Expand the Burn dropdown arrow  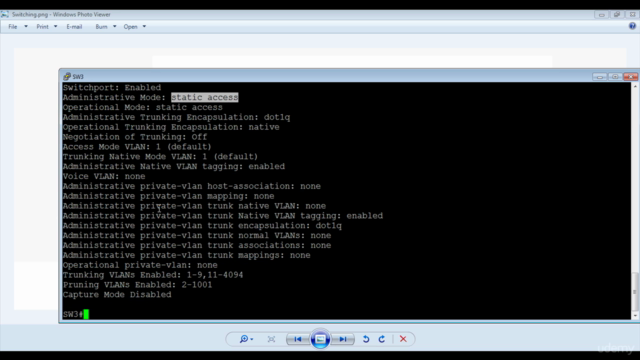pyautogui.click(x=115, y=27)
